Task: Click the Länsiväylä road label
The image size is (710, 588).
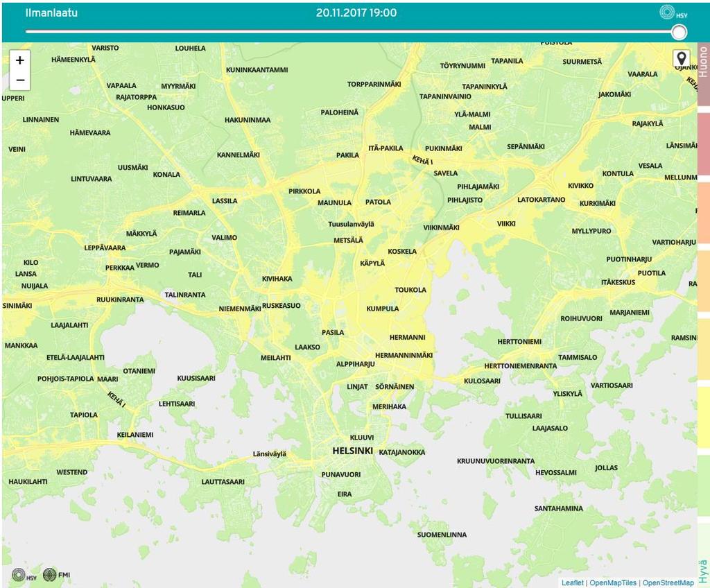Action: 270,454
